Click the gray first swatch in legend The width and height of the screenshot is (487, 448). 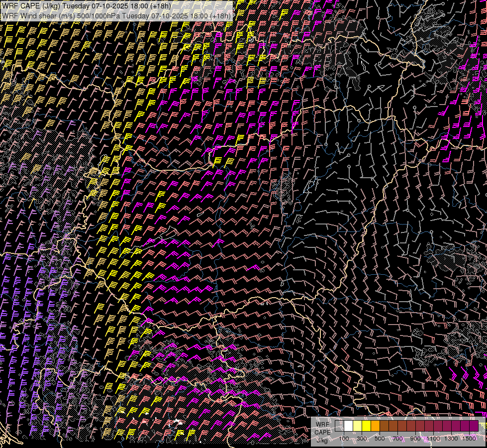(x=339, y=426)
